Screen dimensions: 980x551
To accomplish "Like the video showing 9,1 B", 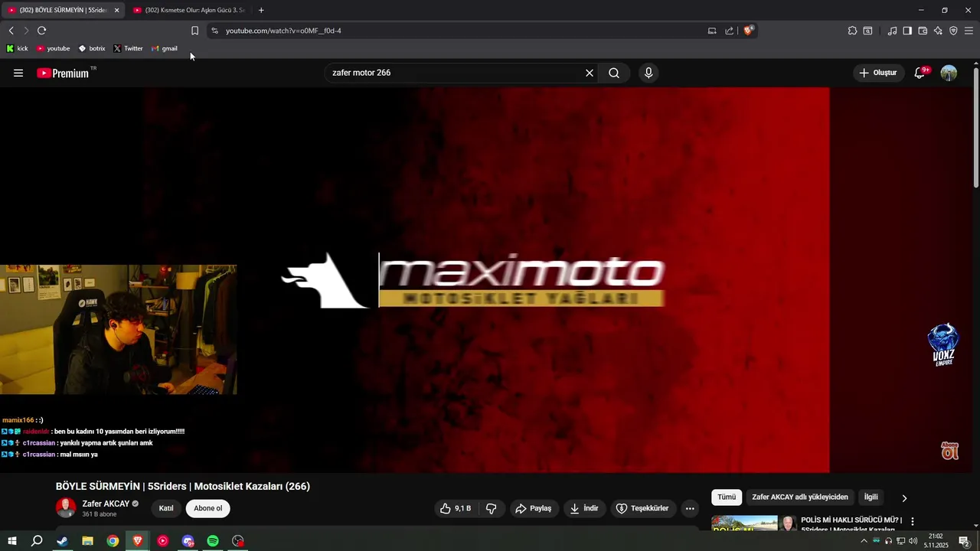I will coord(455,508).
